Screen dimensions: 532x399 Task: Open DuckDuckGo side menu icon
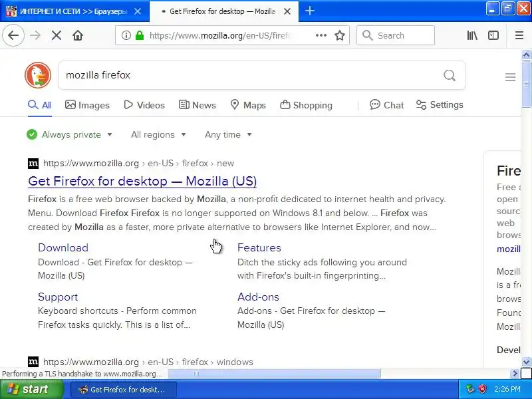[510, 77]
